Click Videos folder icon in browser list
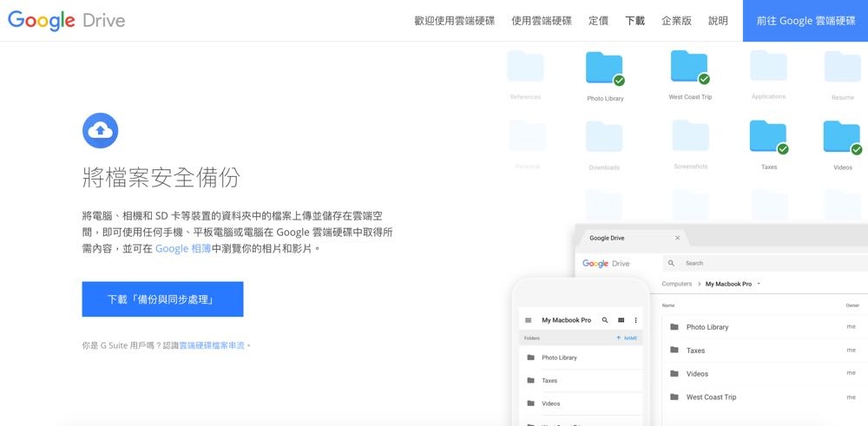 tap(674, 373)
